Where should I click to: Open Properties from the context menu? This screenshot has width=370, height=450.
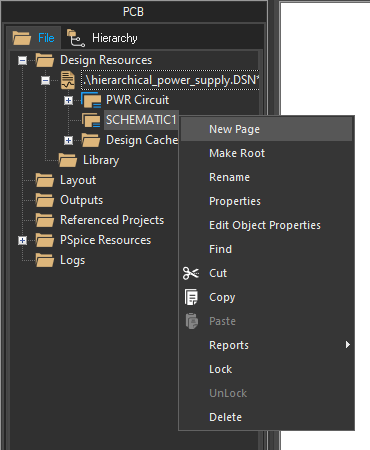(266, 201)
